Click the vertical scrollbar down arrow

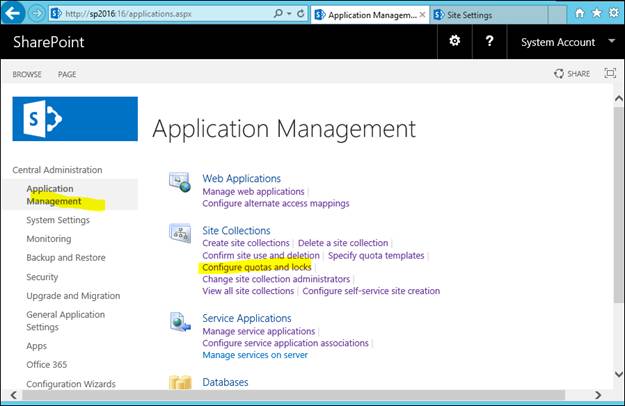pyautogui.click(x=619, y=374)
